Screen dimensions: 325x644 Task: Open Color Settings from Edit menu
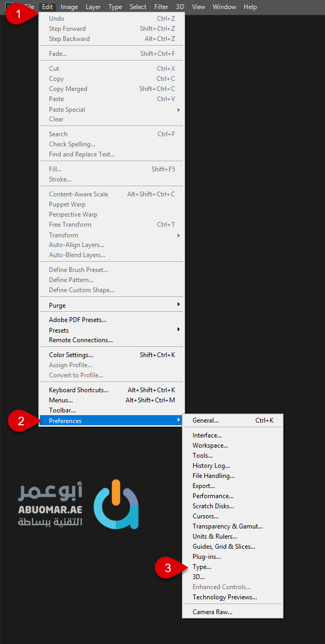[x=71, y=355]
